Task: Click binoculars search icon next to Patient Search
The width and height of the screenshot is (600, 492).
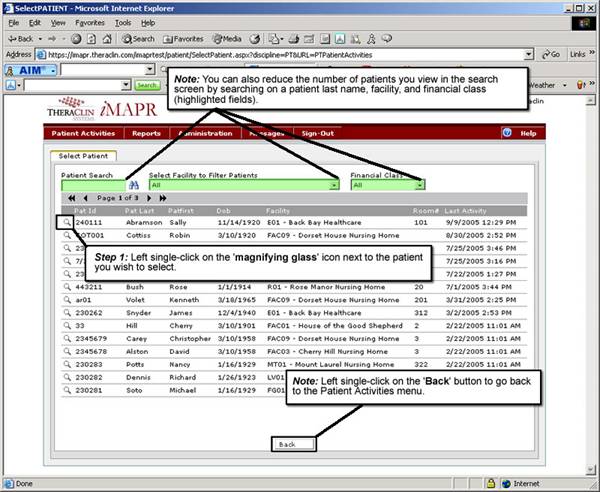Action: pos(133,185)
